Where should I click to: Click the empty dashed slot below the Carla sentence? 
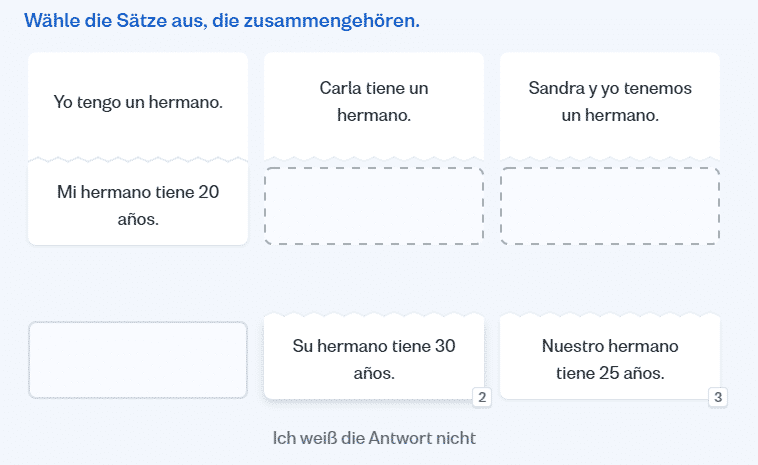pos(373,206)
